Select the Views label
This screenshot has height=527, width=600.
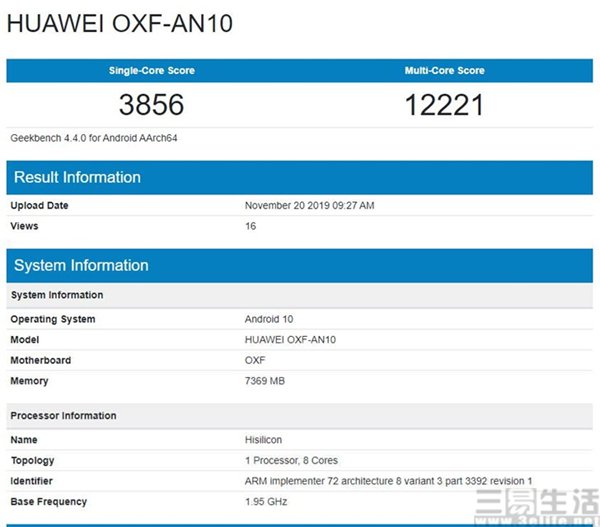pyautogui.click(x=24, y=226)
